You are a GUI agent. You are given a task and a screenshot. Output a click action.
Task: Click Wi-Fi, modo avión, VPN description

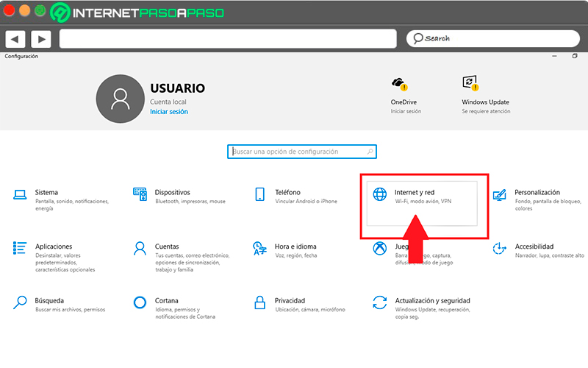pos(423,201)
